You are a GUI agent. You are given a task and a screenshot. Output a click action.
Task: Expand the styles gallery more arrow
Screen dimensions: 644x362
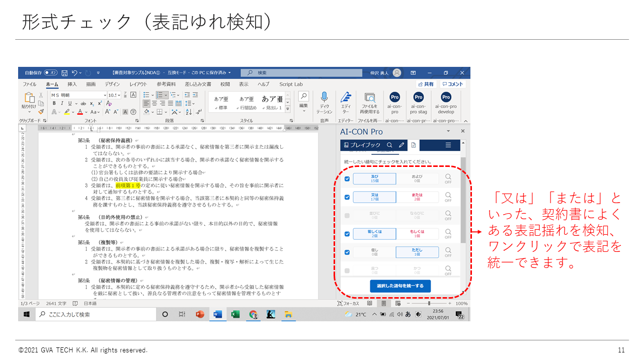[x=288, y=109]
